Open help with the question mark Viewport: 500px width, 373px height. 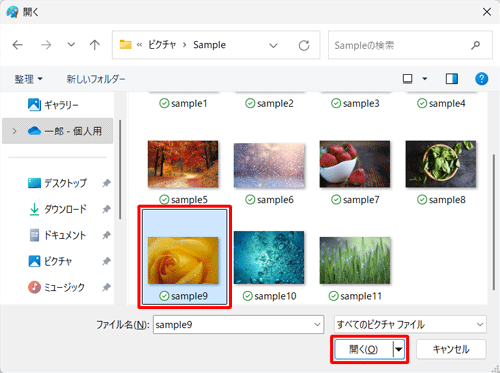click(x=481, y=79)
